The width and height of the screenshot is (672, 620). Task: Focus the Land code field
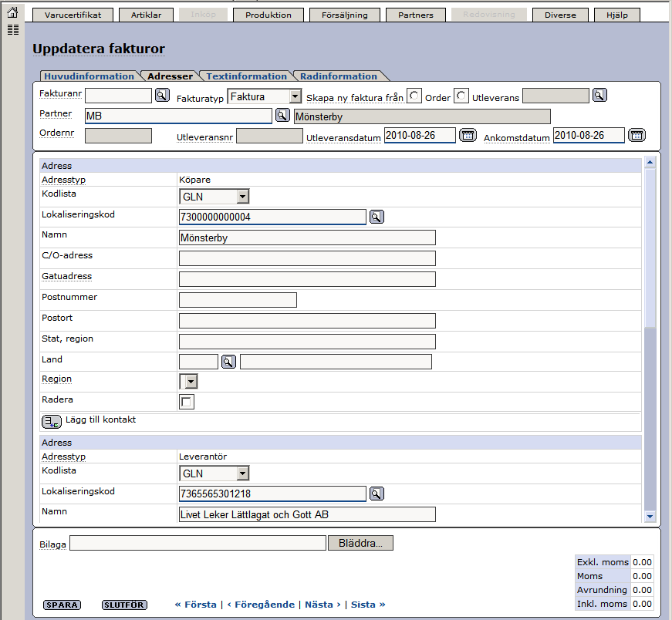198,362
